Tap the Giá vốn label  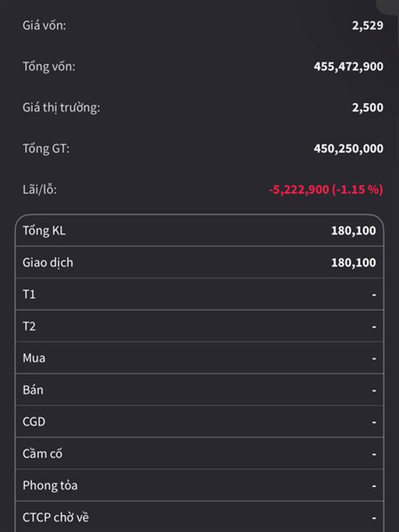point(45,26)
